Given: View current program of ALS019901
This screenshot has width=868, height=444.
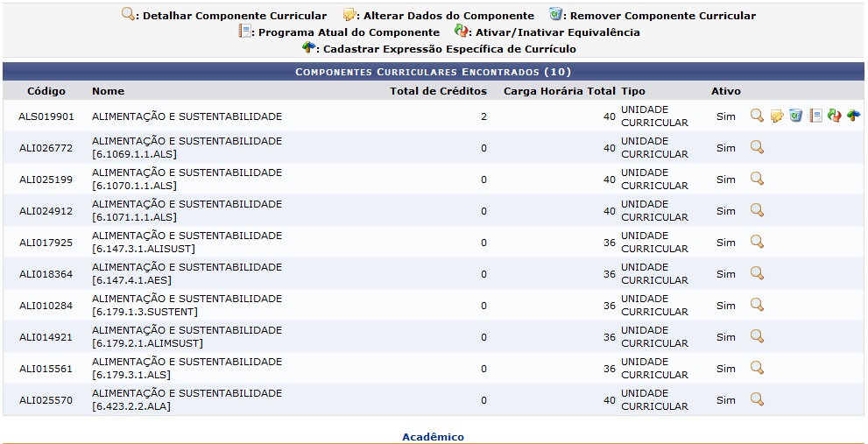Looking at the screenshot, I should (x=815, y=116).
